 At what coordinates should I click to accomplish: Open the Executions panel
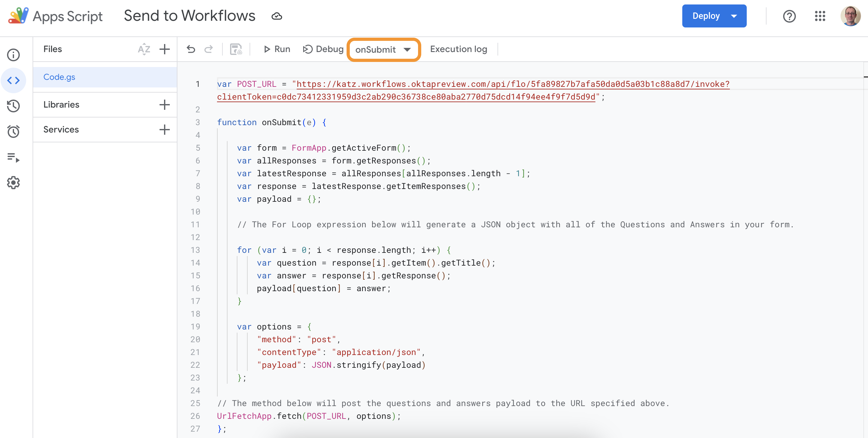[x=13, y=157]
